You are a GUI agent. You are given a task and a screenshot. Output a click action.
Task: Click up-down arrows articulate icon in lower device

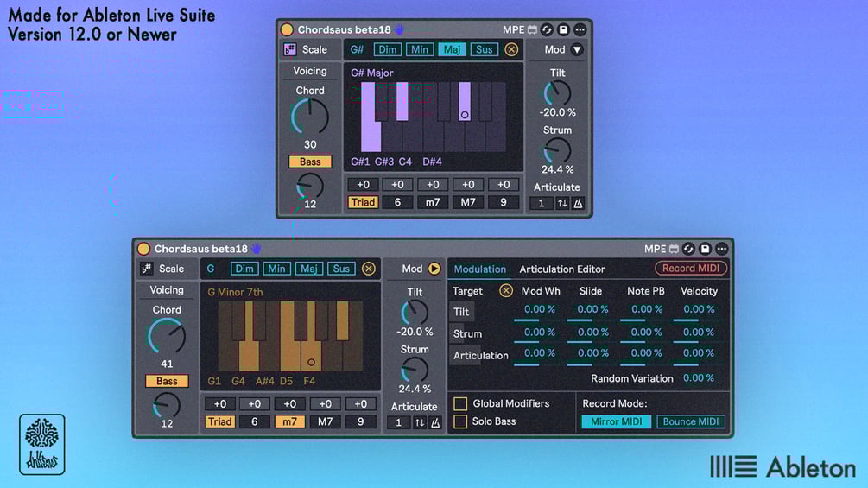[419, 422]
